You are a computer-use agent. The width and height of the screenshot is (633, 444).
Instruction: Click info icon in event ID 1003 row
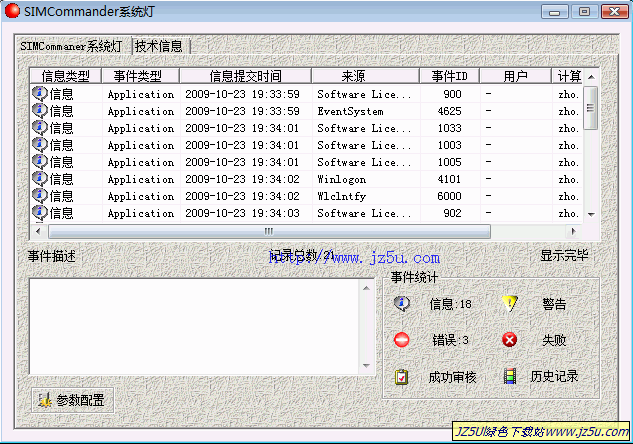click(40, 145)
